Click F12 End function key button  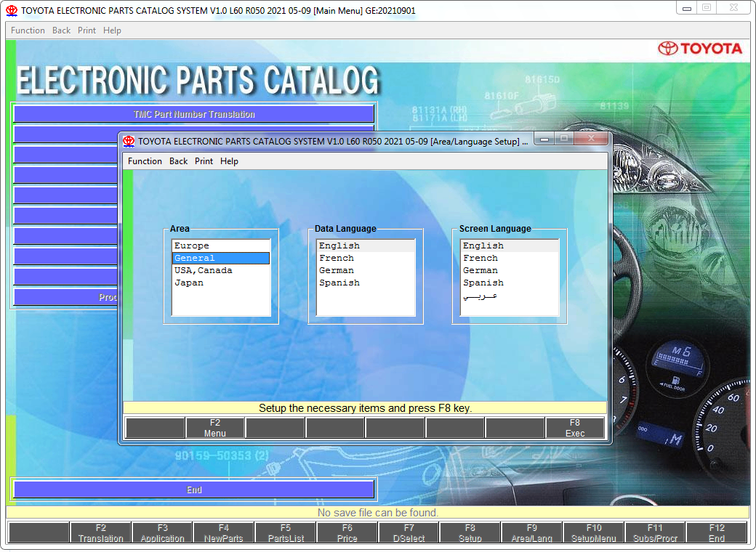(x=717, y=532)
